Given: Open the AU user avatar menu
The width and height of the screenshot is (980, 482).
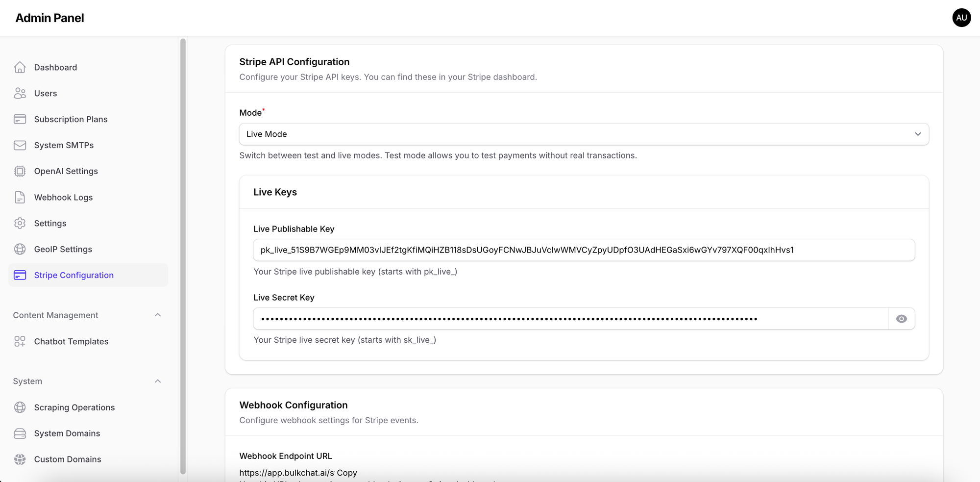Looking at the screenshot, I should [x=961, y=18].
